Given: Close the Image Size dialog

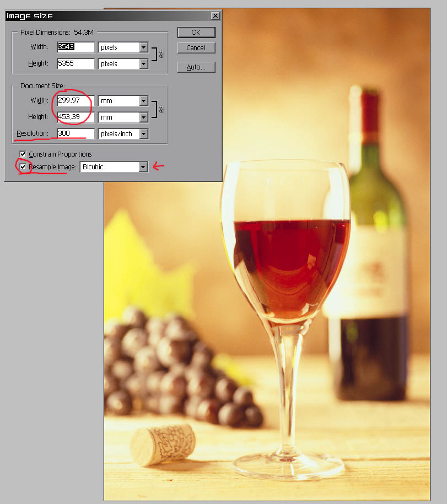Looking at the screenshot, I should coord(216,16).
